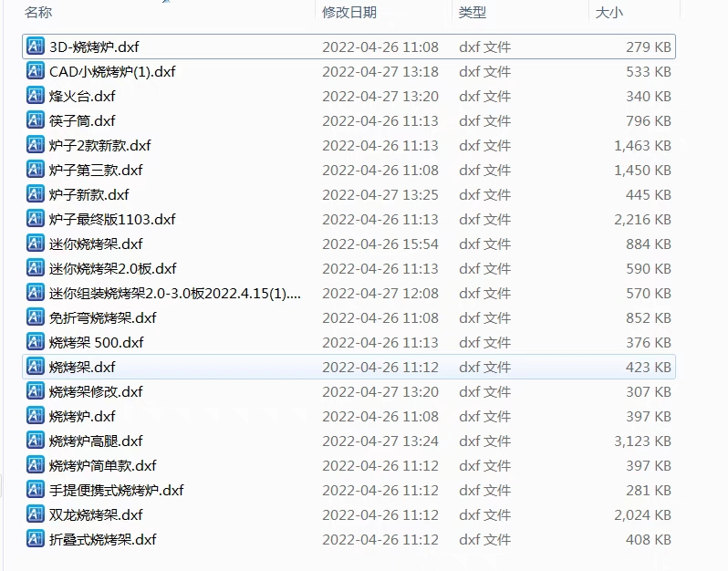The image size is (728, 571).
Task: Select file name 折叠式烧烤架.dxf
Action: [103, 539]
